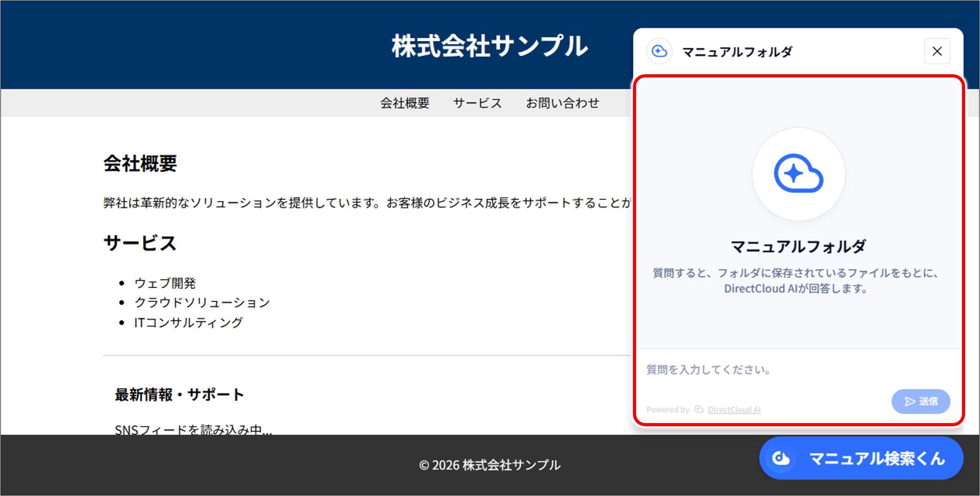Click the cloud icon on マニュアル検索くん button
The image size is (980, 496).
[x=781, y=458]
